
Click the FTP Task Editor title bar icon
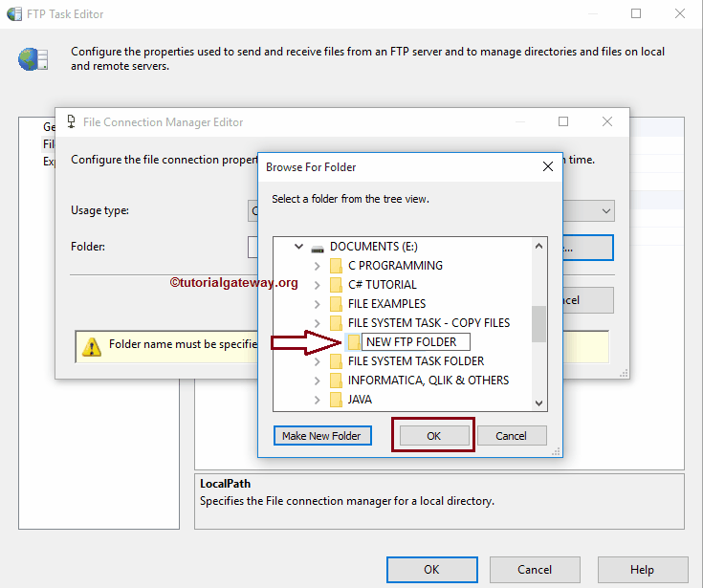pos(14,14)
